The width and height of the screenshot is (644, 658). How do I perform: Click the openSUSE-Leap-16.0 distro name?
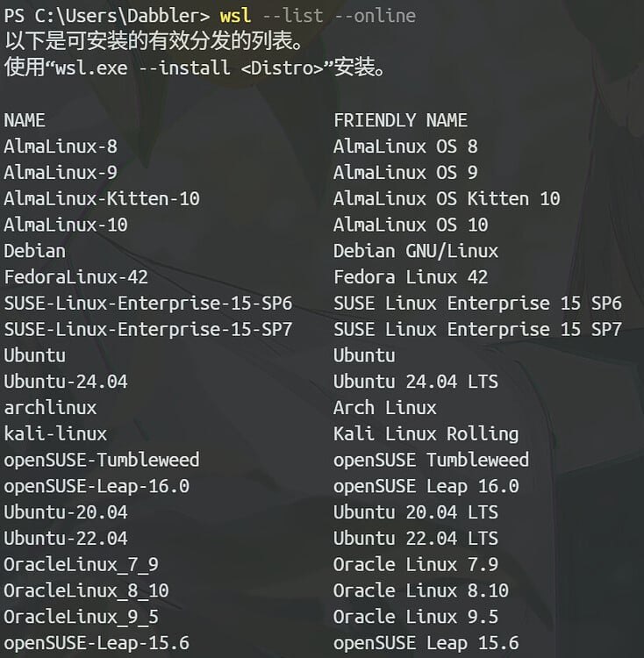(97, 486)
